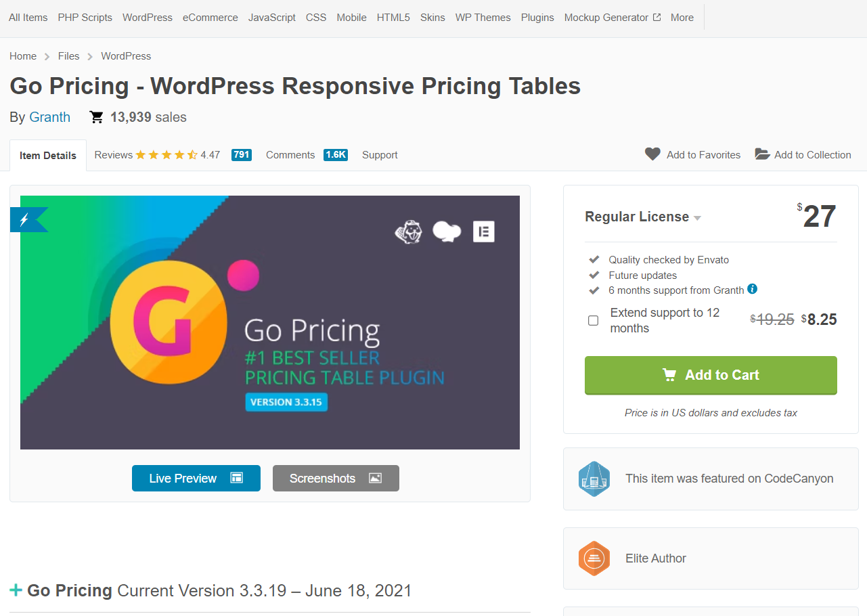The image size is (867, 616).
Task: Select the Item Details tab
Action: [48, 155]
